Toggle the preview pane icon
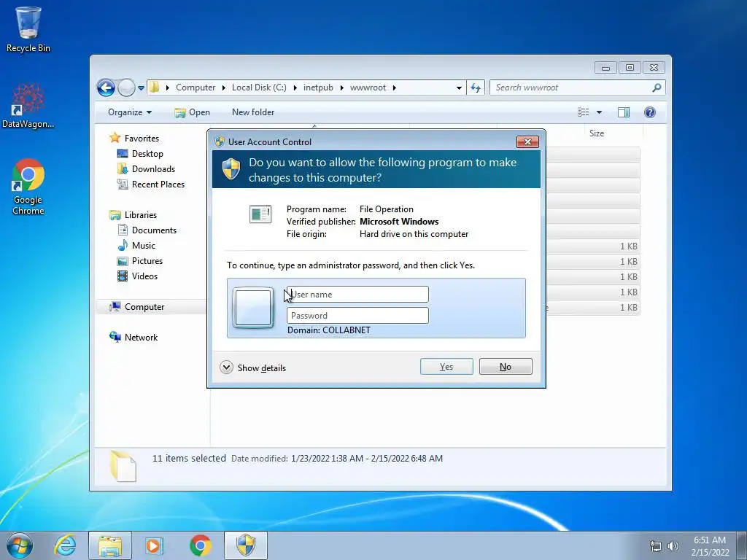This screenshot has height=560, width=747. point(624,112)
